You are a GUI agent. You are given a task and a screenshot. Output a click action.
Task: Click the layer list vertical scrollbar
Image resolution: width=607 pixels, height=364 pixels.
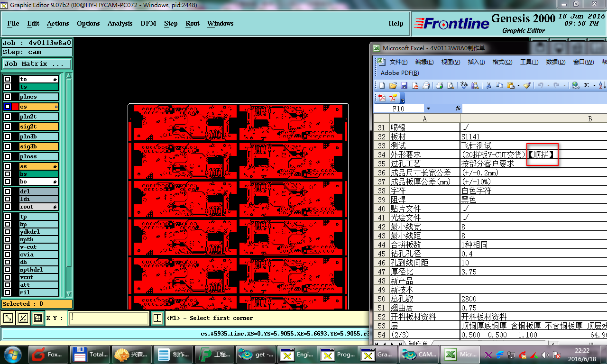coord(69,185)
